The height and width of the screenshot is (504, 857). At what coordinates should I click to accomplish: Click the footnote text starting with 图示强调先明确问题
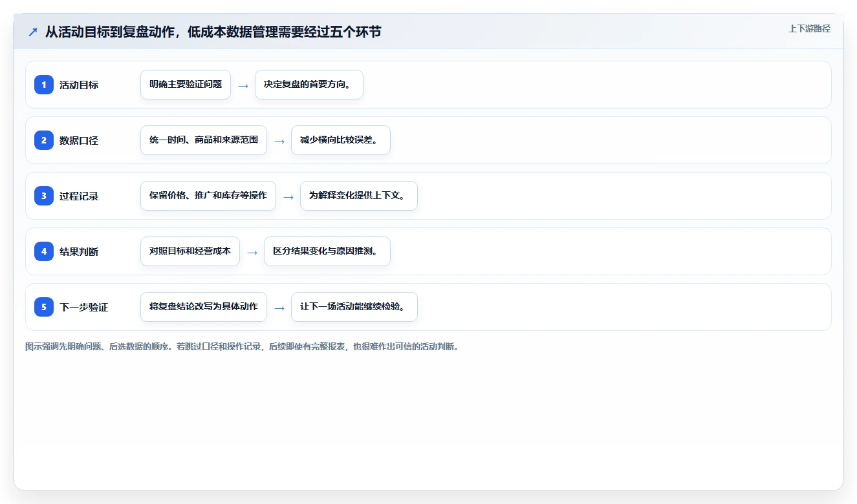pos(242,346)
